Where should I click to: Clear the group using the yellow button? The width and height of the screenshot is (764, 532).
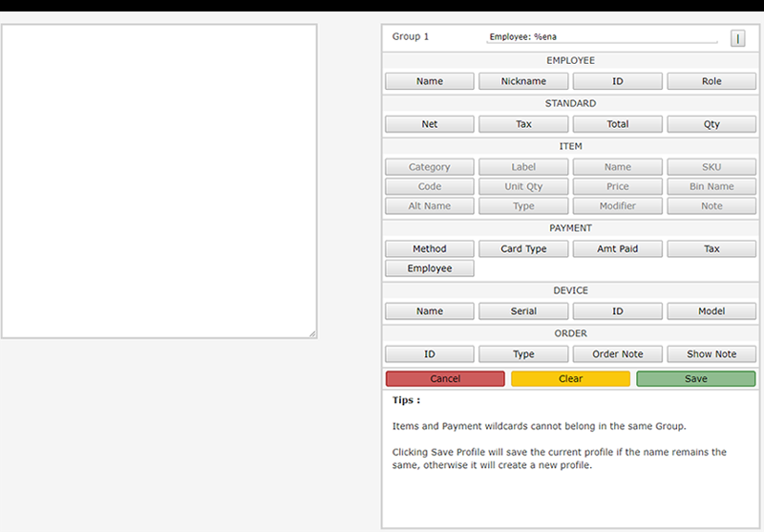570,378
